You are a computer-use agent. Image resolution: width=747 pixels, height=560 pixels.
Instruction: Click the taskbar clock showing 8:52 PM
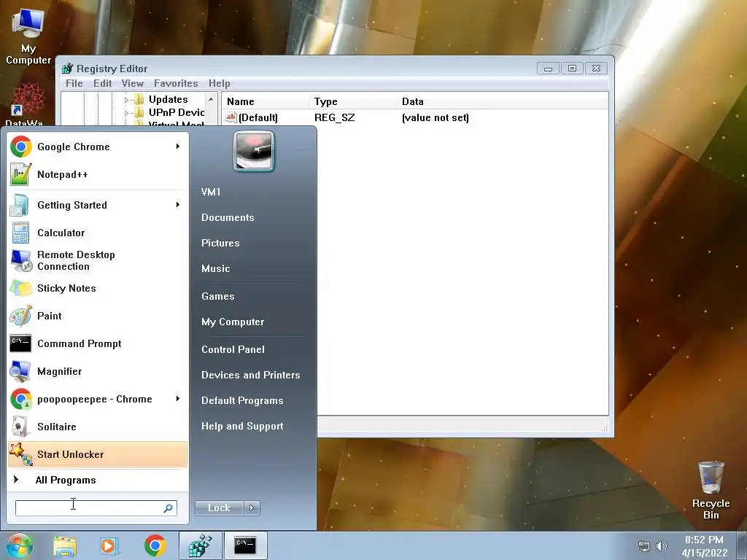(704, 546)
